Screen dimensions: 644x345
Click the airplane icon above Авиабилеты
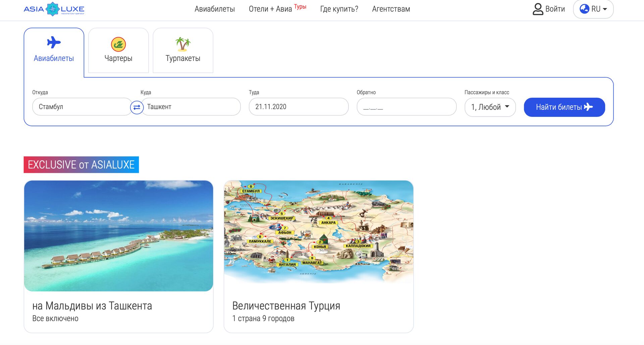click(x=54, y=43)
